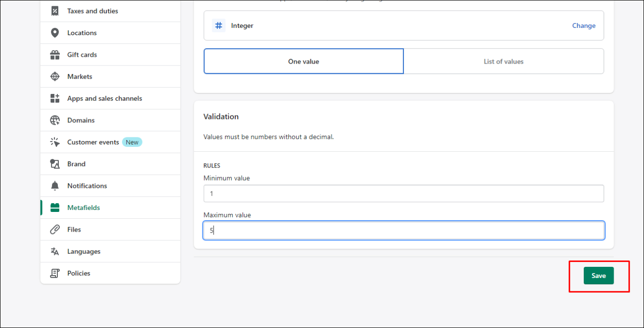Select the One value option

tap(304, 61)
